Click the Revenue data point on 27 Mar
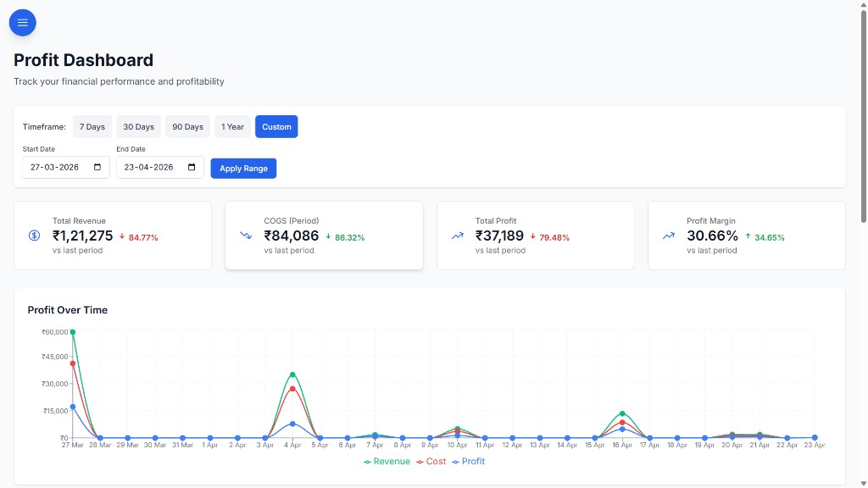This screenshot has height=488, width=868. [73, 332]
